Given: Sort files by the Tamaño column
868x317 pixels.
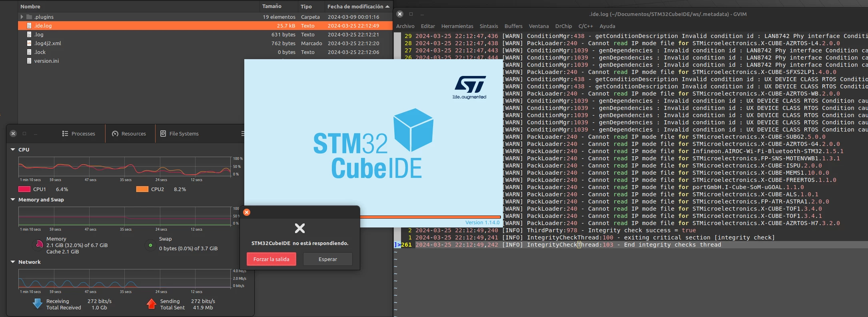Looking at the screenshot, I should tap(279, 6).
